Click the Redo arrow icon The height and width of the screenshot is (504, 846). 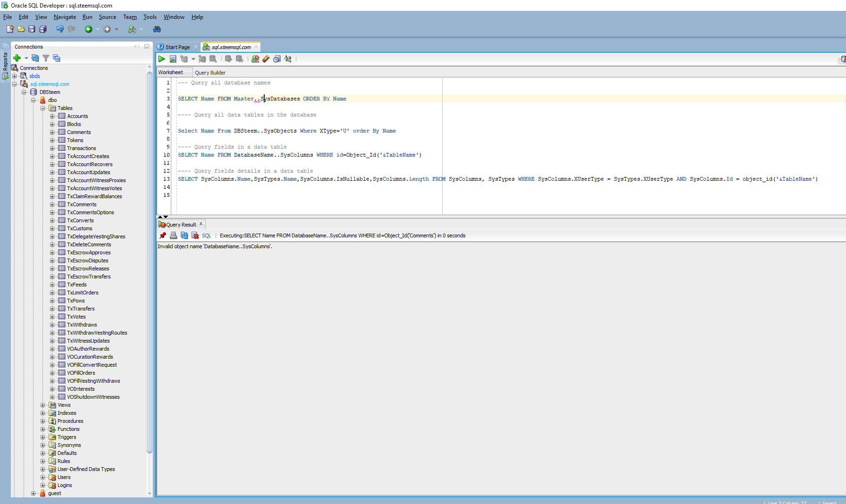[x=71, y=29]
